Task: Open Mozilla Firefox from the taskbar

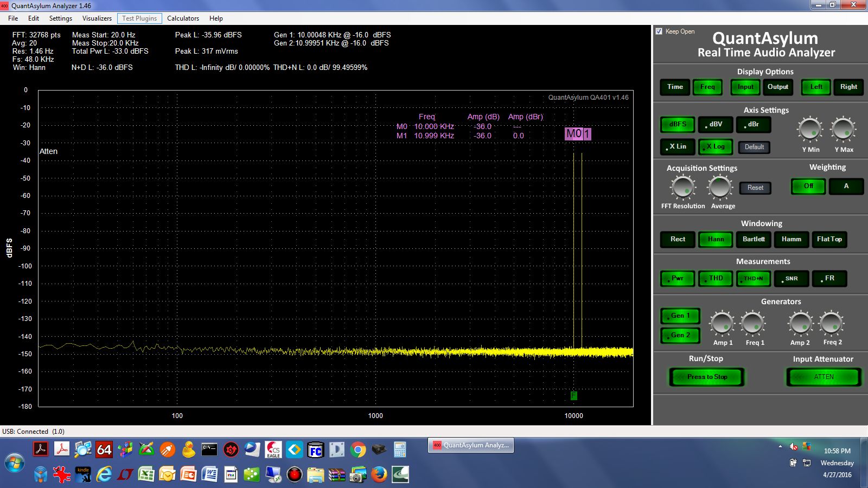Action: click(x=379, y=474)
